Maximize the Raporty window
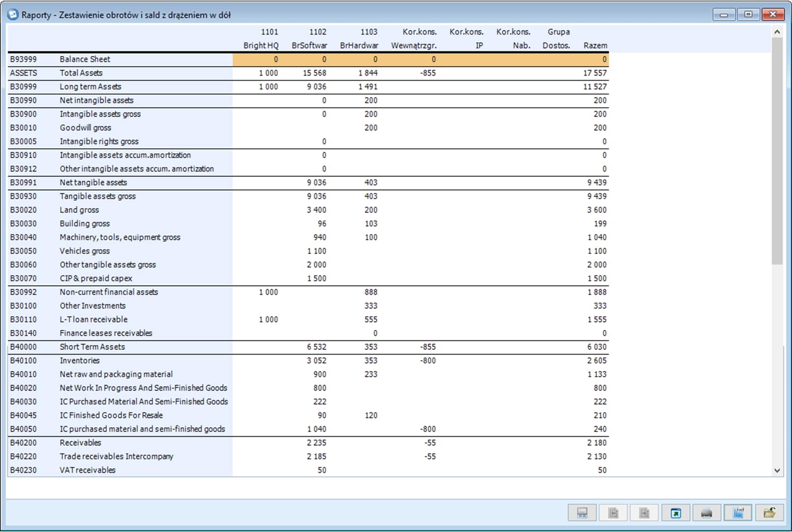 coord(748,15)
